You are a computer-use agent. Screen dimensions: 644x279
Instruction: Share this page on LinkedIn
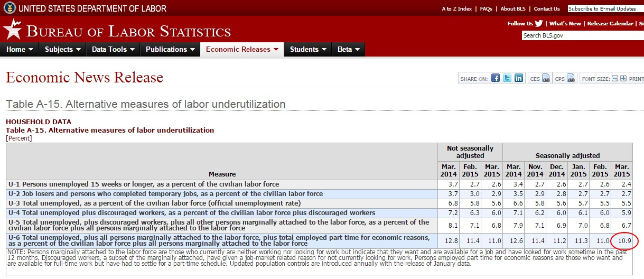[519, 78]
